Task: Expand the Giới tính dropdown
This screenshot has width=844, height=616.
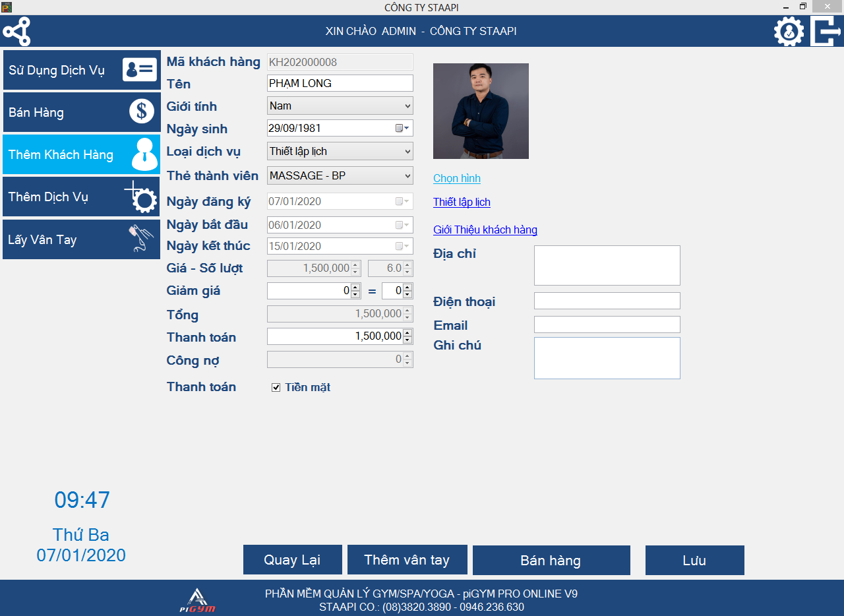Action: point(407,106)
